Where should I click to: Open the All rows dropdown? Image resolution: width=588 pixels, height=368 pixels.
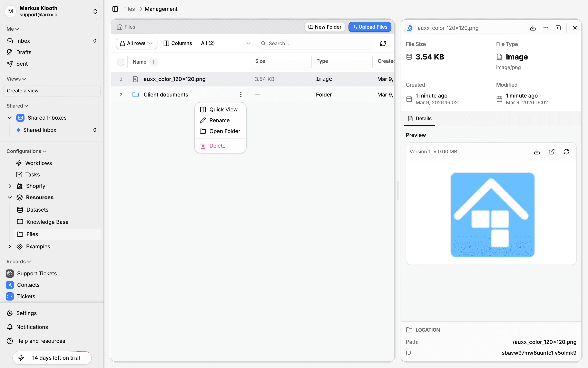pos(137,43)
